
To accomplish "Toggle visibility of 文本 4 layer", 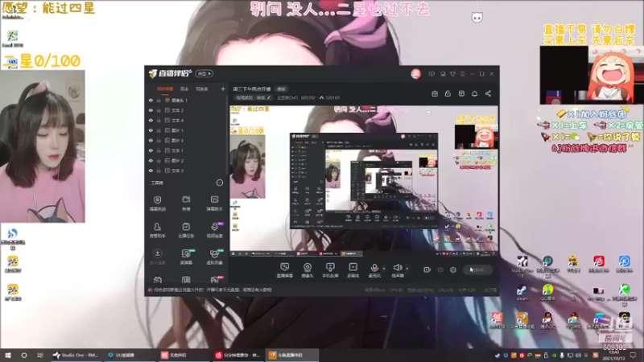I will tap(151, 120).
